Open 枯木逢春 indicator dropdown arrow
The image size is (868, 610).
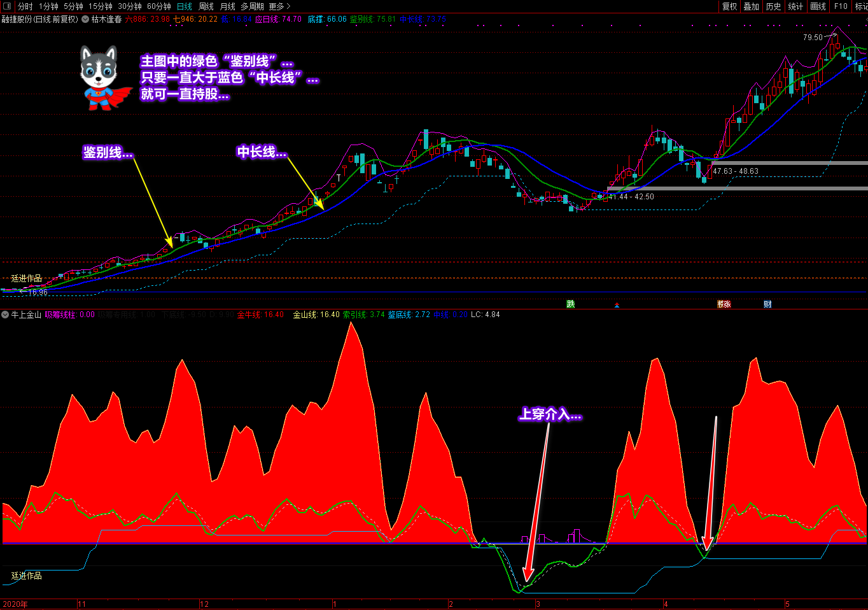click(x=85, y=19)
